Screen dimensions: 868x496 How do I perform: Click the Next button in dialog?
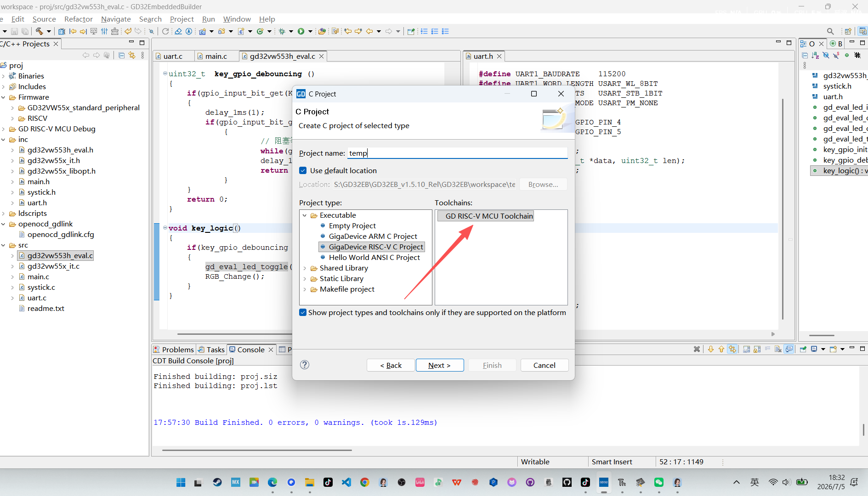tap(439, 365)
